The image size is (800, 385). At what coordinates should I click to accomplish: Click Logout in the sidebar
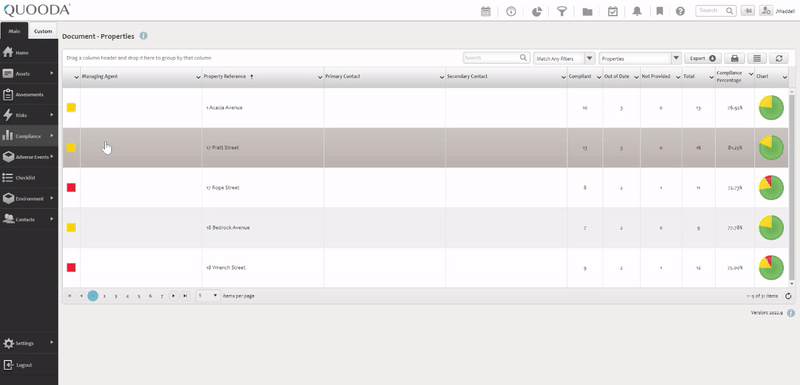point(29,365)
